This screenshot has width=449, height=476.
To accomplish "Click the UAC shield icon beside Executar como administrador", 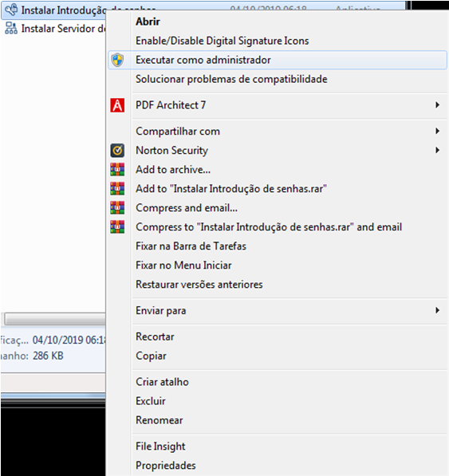I will 117,60.
